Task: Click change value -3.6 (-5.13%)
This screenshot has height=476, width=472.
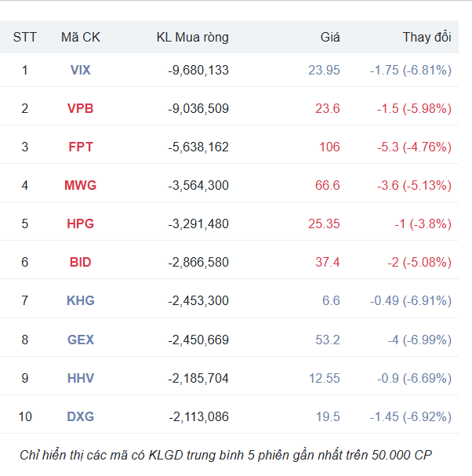Action: pyautogui.click(x=414, y=186)
